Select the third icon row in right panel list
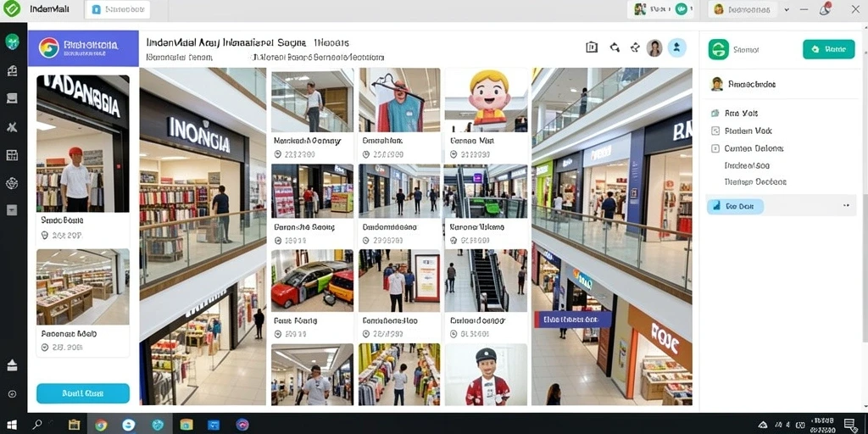Screen dimensions: 868x434 746,148
